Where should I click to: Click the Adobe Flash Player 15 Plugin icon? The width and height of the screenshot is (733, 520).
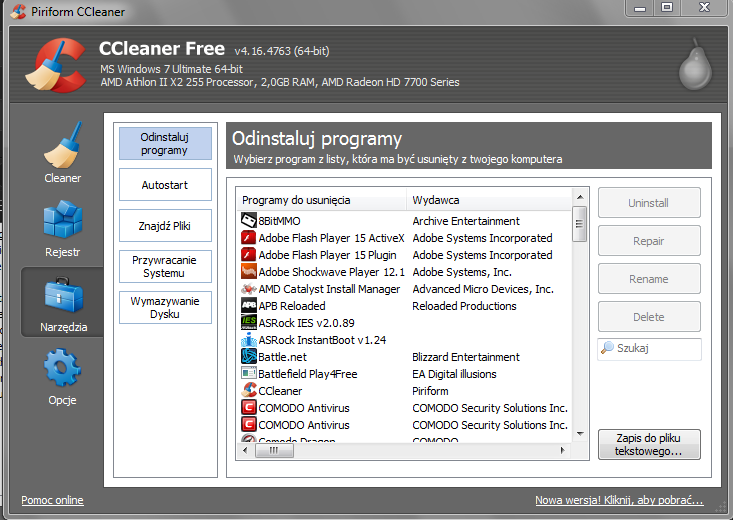pyautogui.click(x=249, y=255)
